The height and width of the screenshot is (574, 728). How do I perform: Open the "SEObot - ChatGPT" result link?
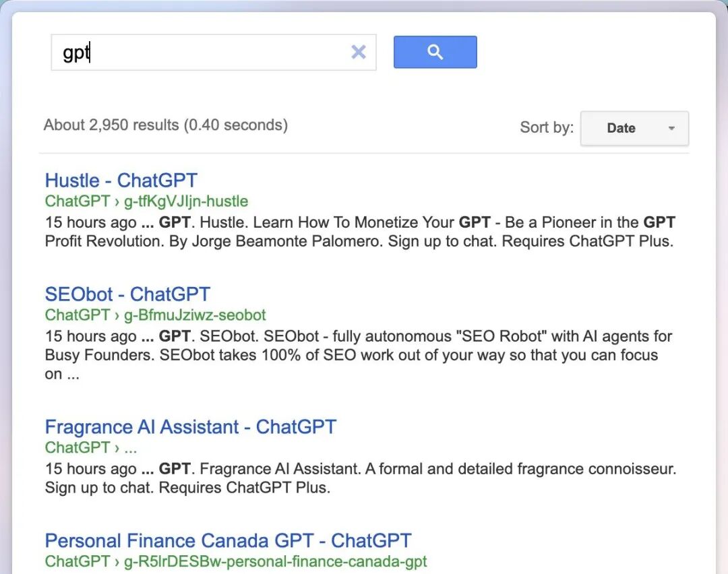pos(127,294)
